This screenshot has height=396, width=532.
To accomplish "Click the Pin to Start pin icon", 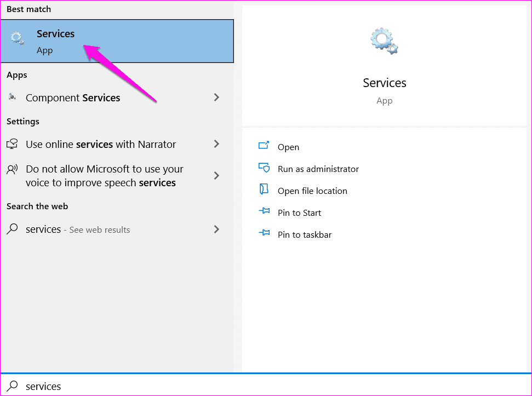I will [x=264, y=211].
